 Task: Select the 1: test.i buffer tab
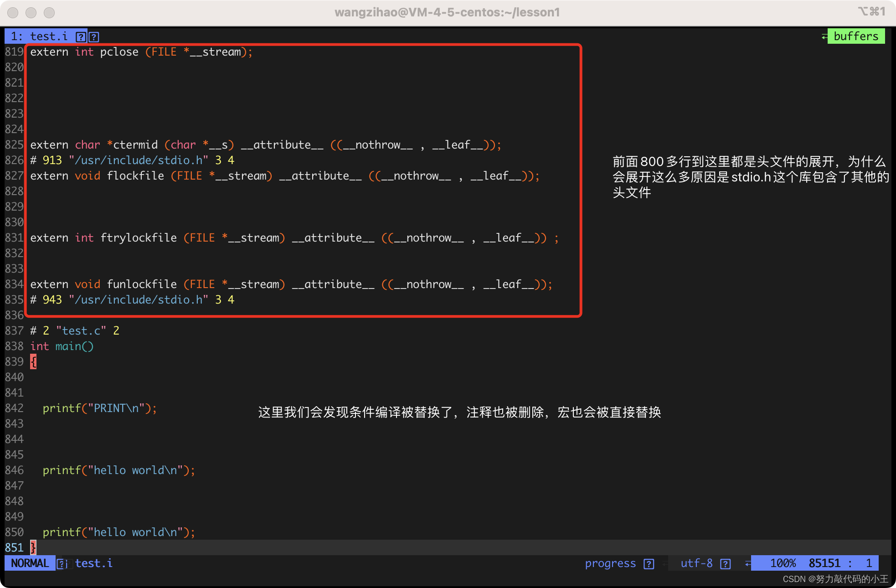(x=39, y=36)
